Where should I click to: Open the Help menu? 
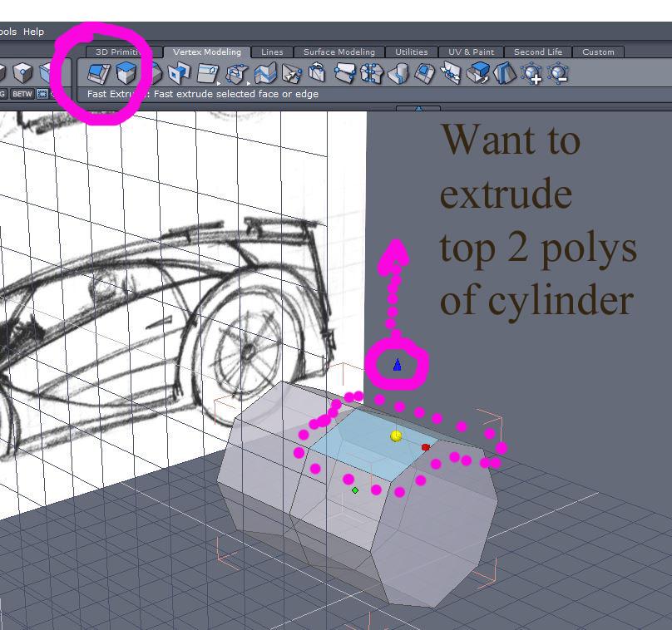33,32
